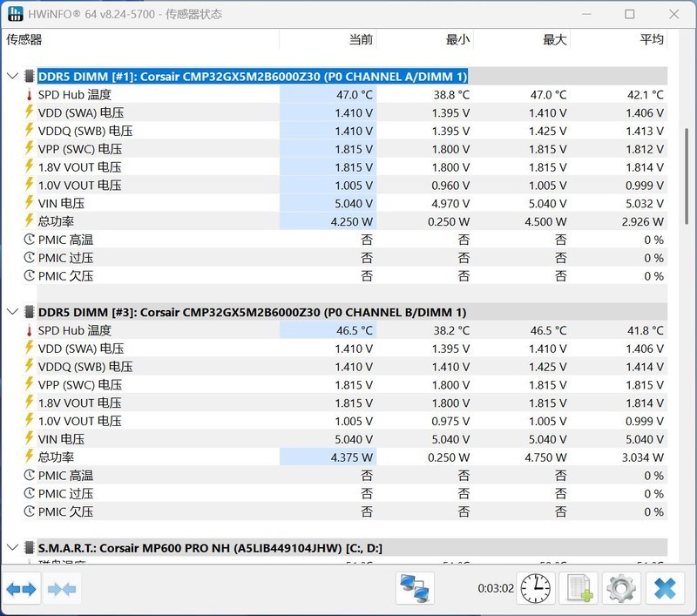Viewport: 697px width, 616px height.
Task: Click the 最大 column header
Action: (x=554, y=39)
